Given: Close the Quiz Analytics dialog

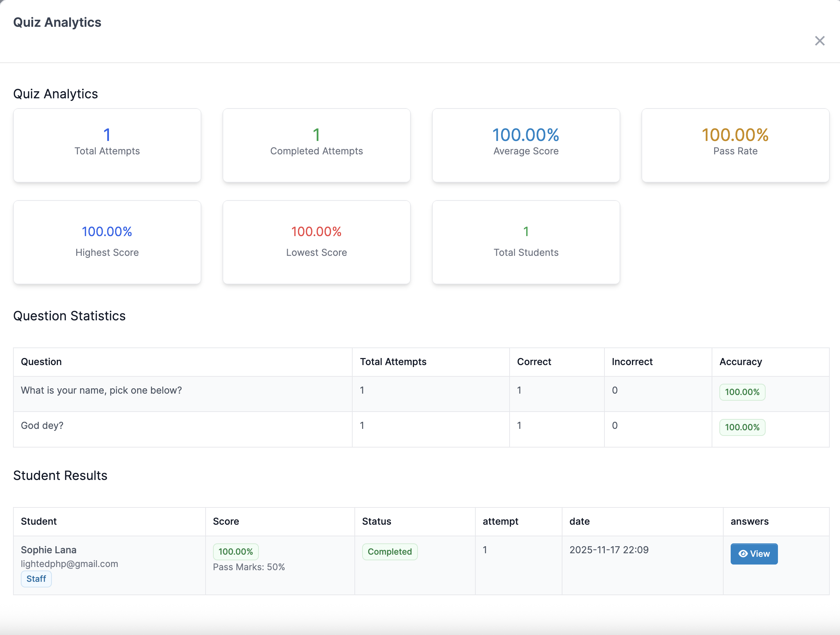Looking at the screenshot, I should point(820,41).
